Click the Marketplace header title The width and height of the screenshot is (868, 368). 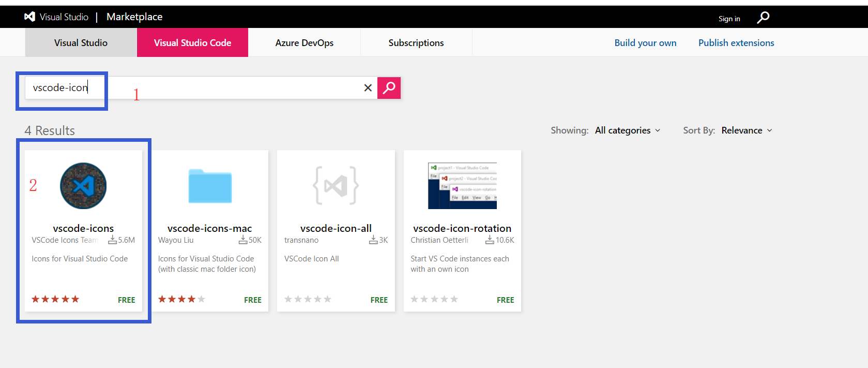tap(134, 17)
